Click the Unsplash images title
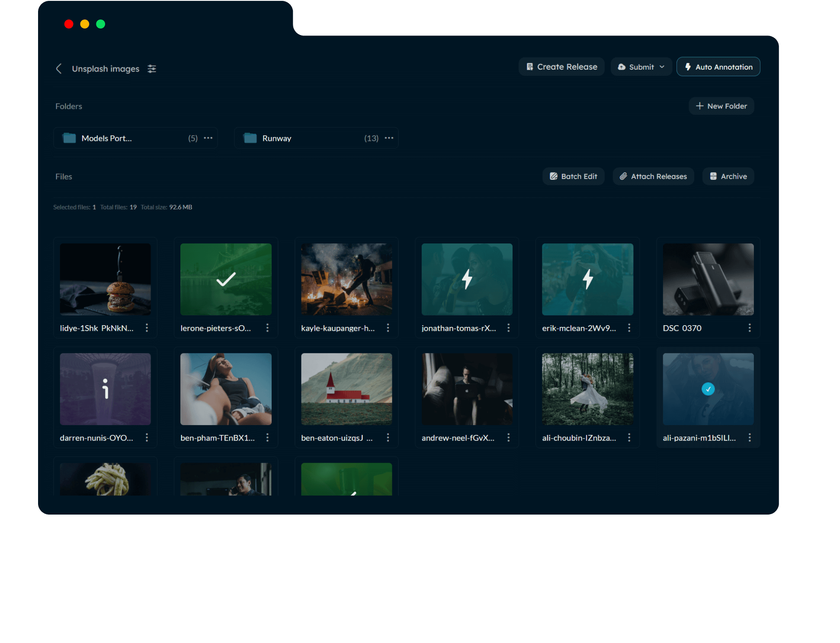Viewport: 840px width, 643px height. coord(106,69)
